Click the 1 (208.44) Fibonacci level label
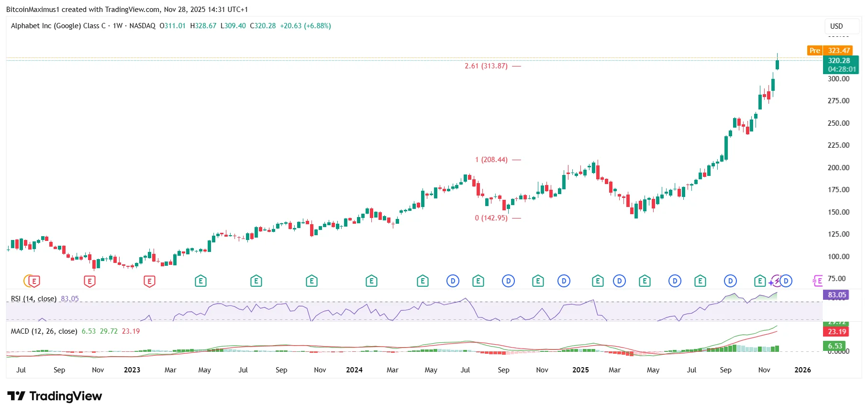The image size is (868, 414). (x=491, y=160)
